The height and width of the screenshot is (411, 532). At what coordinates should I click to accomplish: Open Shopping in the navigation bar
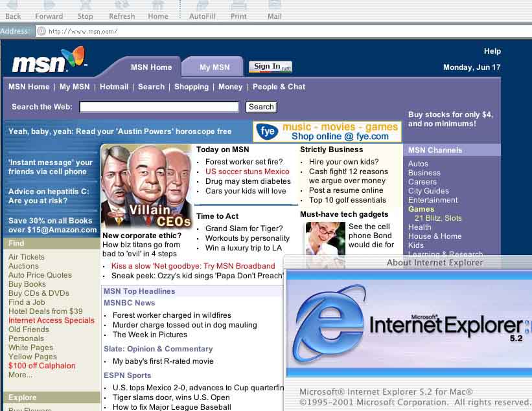click(191, 87)
